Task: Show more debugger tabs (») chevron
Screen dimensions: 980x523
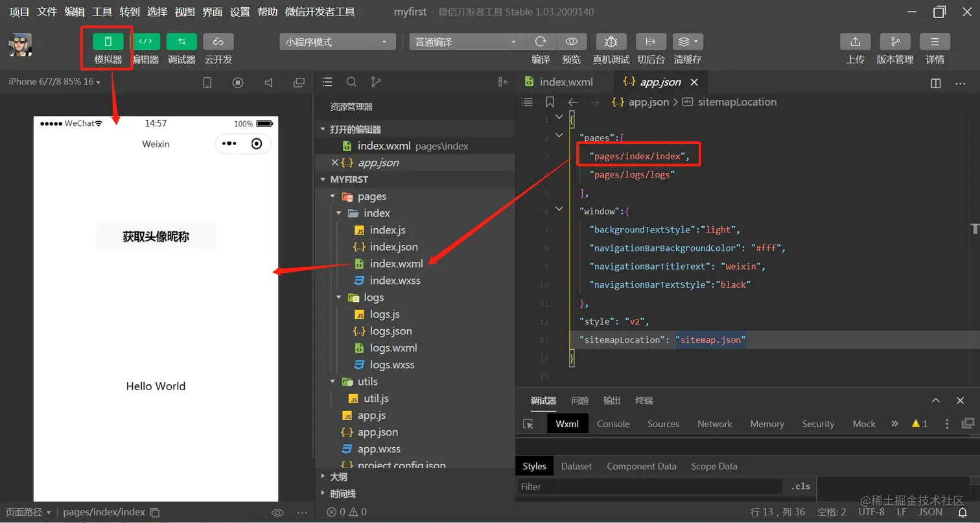Action: [x=894, y=423]
